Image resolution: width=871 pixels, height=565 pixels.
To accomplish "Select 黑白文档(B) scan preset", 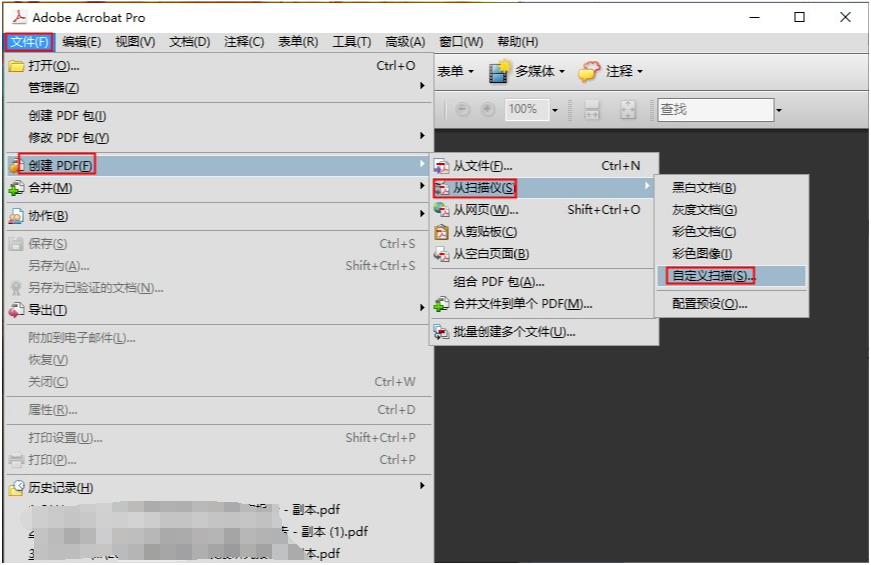I will pos(731,188).
